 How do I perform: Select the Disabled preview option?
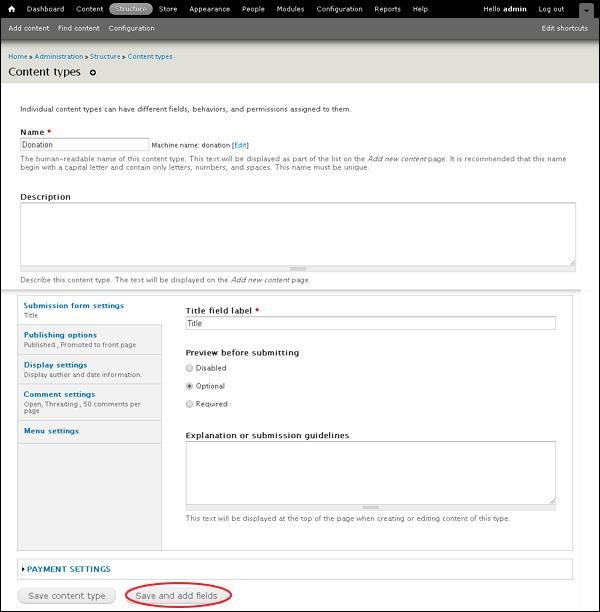189,368
